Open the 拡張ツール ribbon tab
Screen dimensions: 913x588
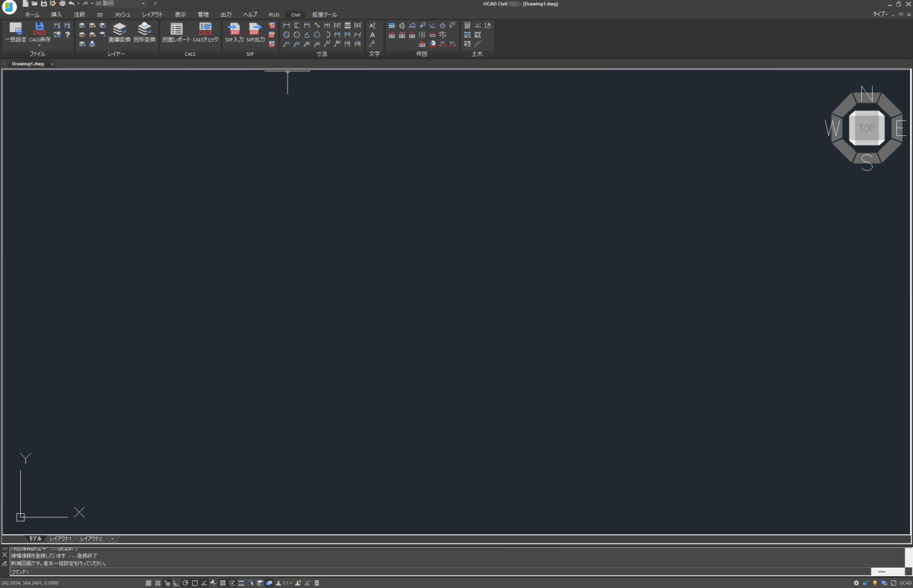point(325,15)
